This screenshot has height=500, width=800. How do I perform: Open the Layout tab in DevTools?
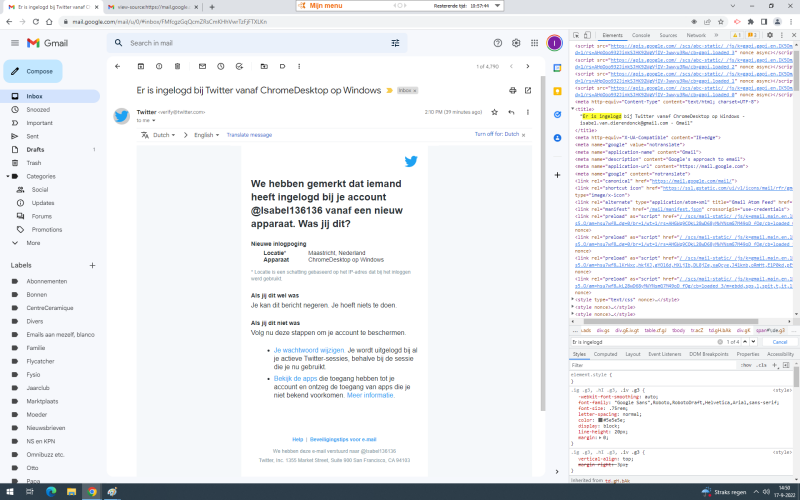coord(633,354)
